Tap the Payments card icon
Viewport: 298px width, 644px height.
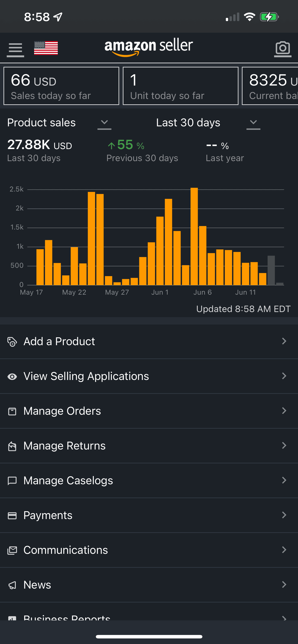(12, 516)
